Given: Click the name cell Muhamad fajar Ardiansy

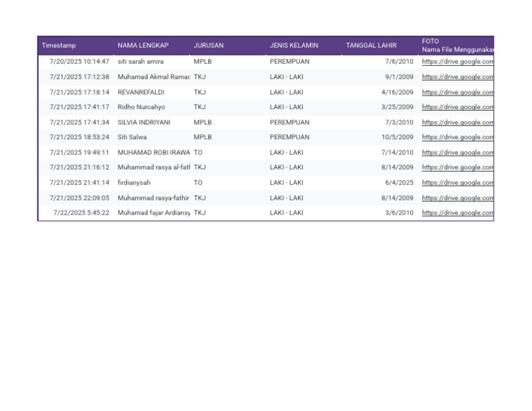Looking at the screenshot, I should [x=154, y=213].
